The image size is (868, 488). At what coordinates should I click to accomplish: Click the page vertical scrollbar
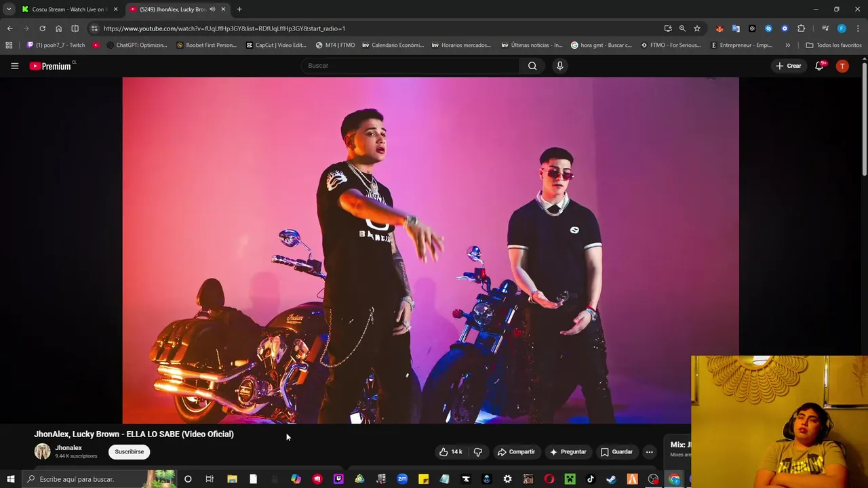(864, 119)
